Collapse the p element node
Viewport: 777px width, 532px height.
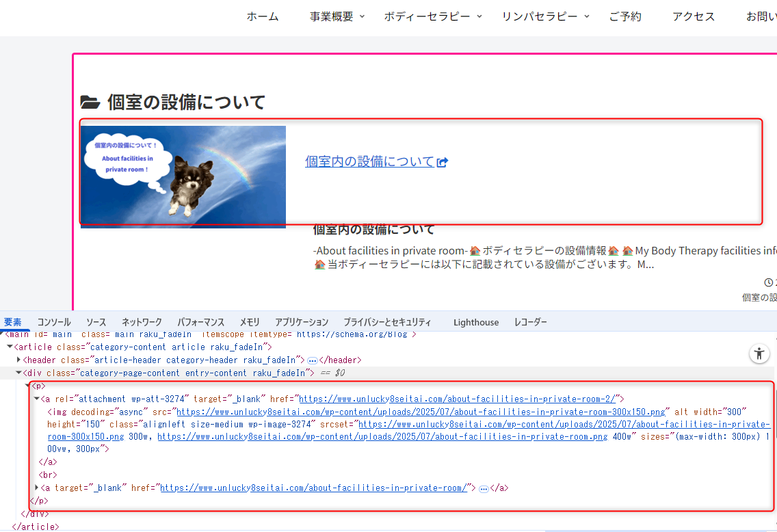tap(28, 386)
